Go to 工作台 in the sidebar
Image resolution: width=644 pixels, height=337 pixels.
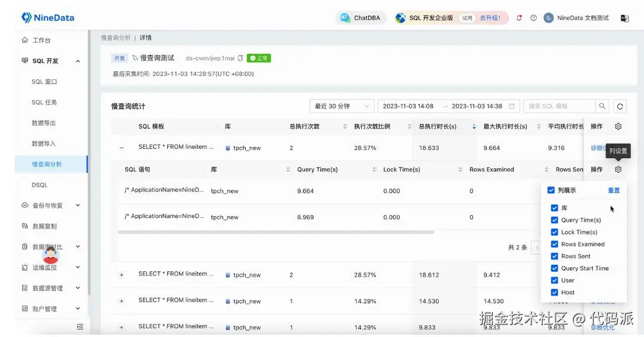click(42, 40)
